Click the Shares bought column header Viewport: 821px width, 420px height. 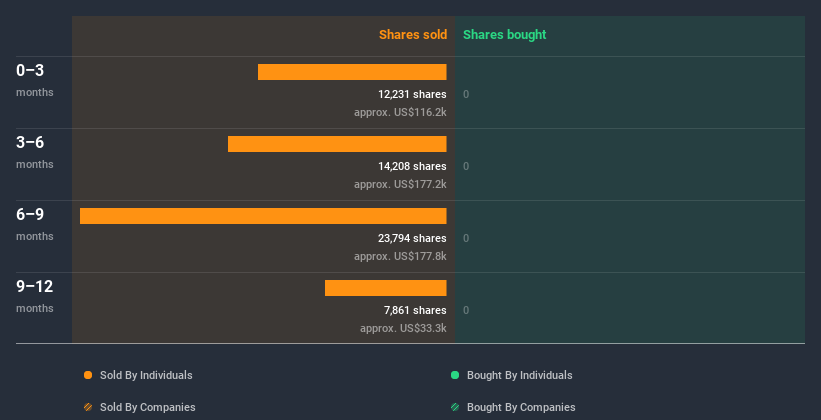(505, 35)
